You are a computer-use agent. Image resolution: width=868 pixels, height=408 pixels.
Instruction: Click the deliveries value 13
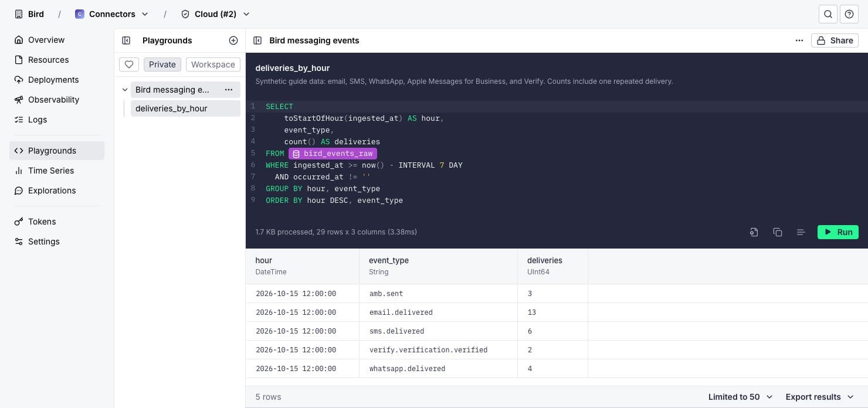pos(532,312)
